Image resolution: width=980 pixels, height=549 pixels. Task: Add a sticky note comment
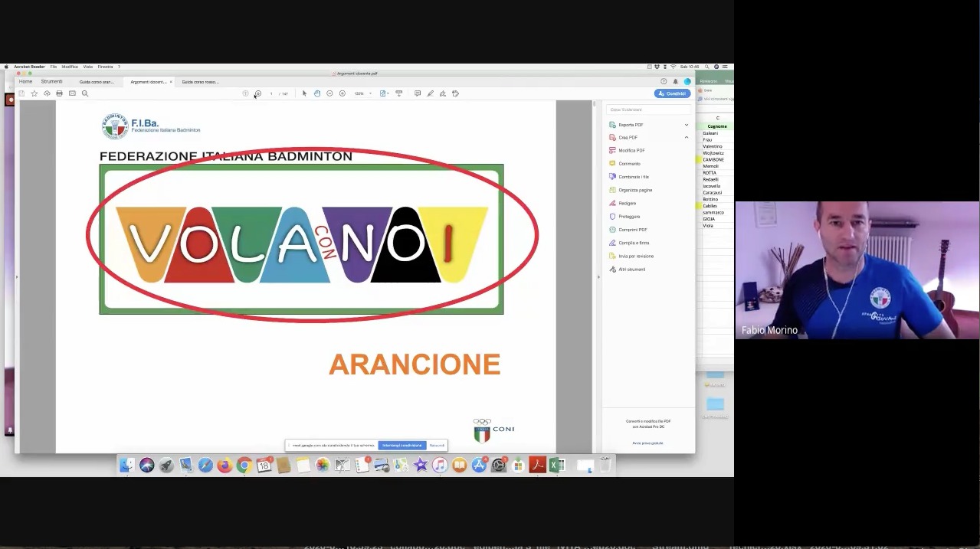tap(418, 93)
